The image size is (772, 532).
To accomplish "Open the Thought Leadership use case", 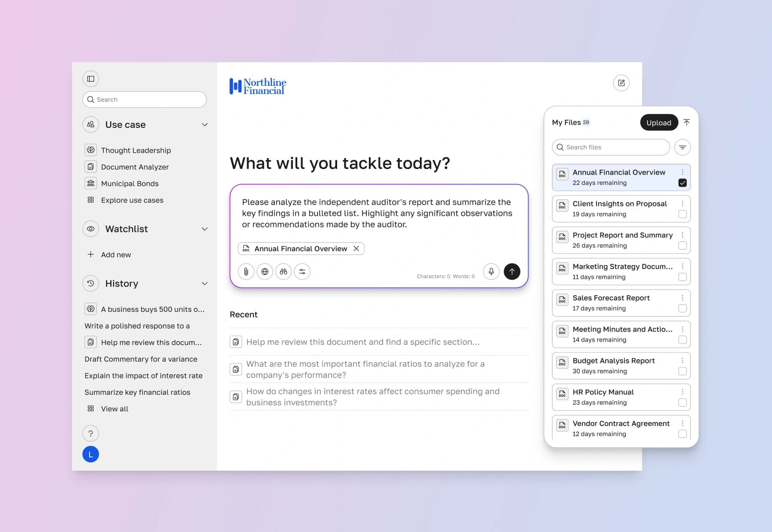I will click(128, 151).
